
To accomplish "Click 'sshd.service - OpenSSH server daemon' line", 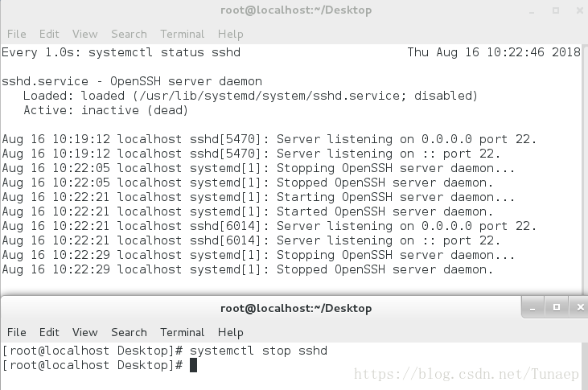I will (x=132, y=81).
